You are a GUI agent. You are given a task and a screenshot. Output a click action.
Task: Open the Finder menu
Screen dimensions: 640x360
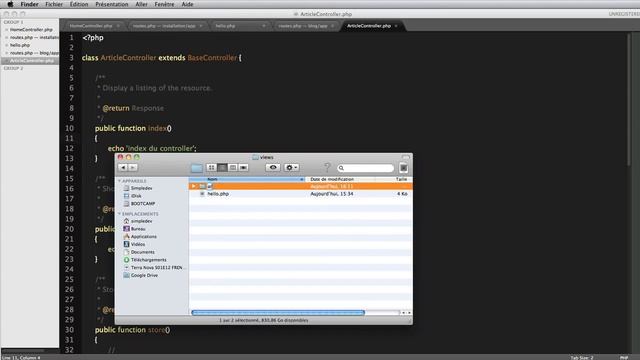[x=29, y=4]
